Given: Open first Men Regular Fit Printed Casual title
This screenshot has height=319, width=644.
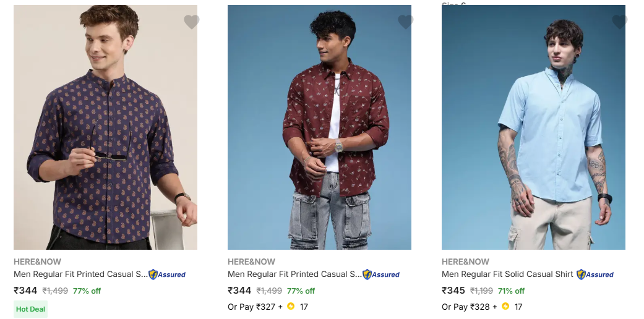Looking at the screenshot, I should pos(80,274).
